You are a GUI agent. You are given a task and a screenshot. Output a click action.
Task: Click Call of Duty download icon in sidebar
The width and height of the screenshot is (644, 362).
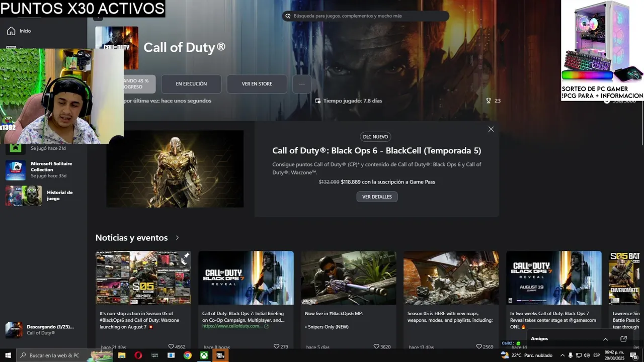point(14,330)
